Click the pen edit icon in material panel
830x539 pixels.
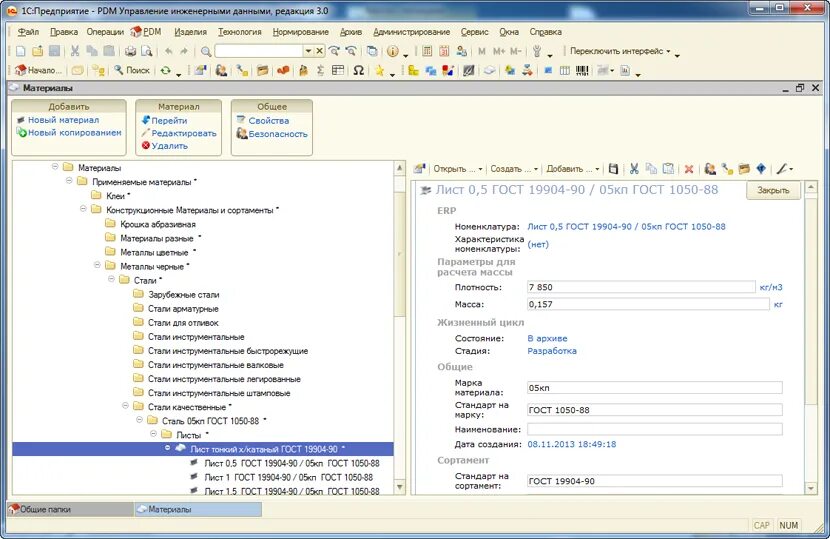(x=782, y=169)
